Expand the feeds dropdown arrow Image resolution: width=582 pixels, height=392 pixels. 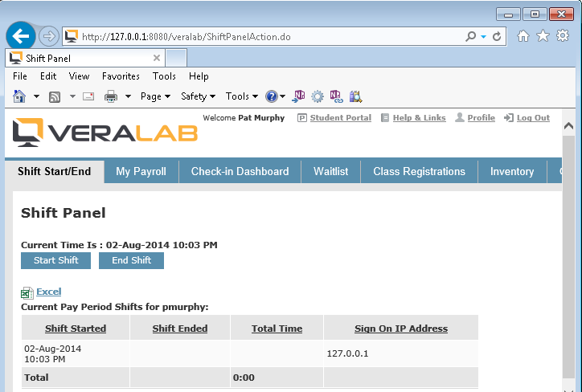point(72,96)
